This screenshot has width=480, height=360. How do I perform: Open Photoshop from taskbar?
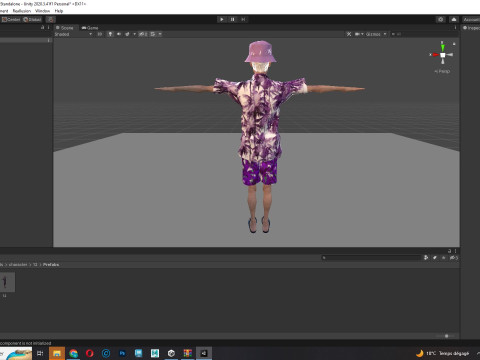point(122,353)
